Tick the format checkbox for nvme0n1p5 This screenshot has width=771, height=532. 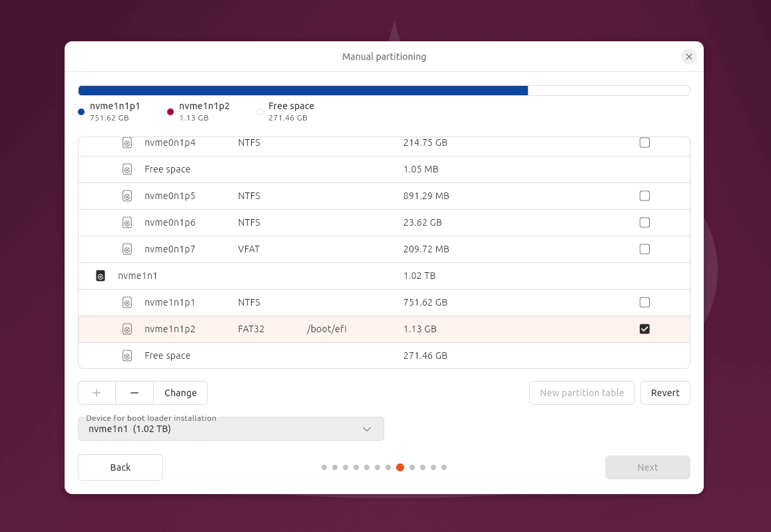coord(644,196)
